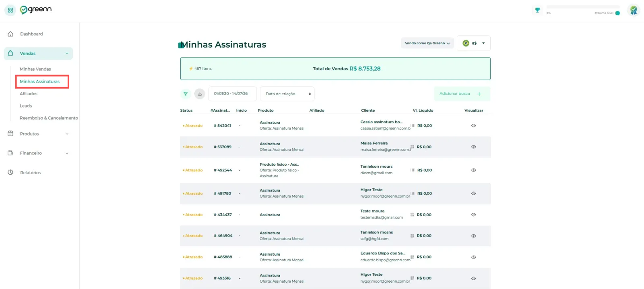
Task: Click the Total de Vendas R$ 8.753,28 value
Action: tap(365, 69)
